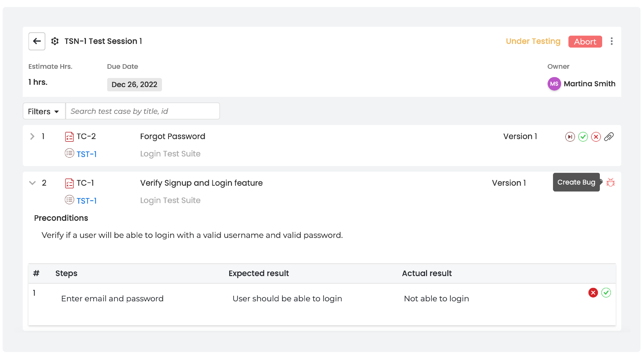Screen dimensions: 644x357
Task: Click the search test case field
Action: pos(142,111)
